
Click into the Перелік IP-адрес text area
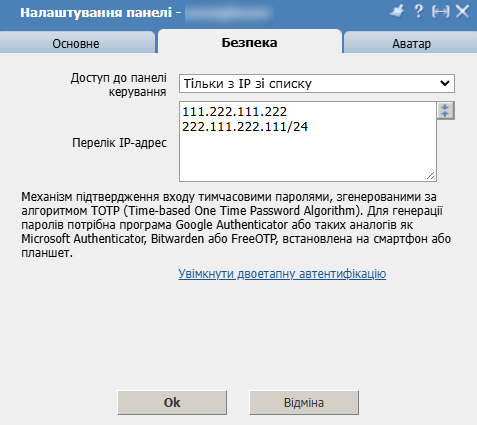(308, 142)
